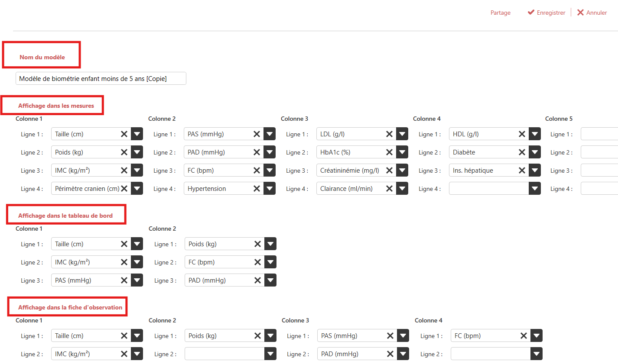Clear Poids (kg) in tableau de bord
618x364 pixels.
(257, 244)
